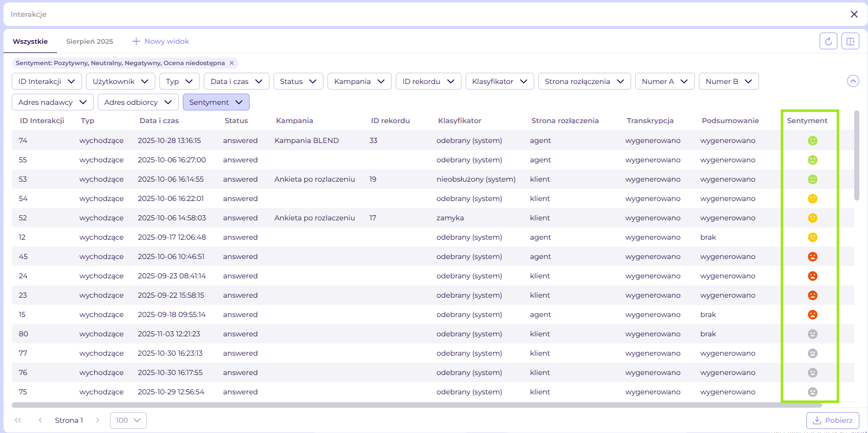Click the refresh icon button
The height and width of the screenshot is (433, 868).
coord(828,41)
